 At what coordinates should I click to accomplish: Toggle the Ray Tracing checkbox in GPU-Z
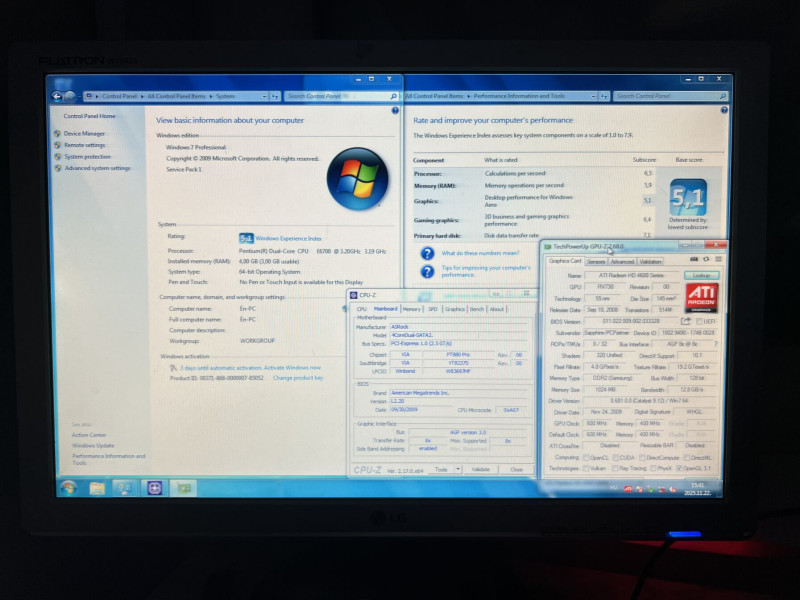(x=615, y=468)
